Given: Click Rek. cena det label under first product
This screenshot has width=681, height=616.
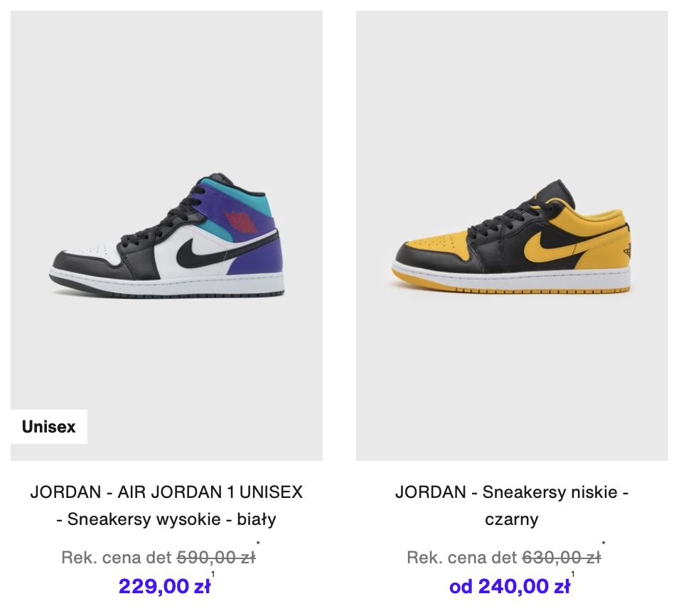Looking at the screenshot, I should coord(117,557).
